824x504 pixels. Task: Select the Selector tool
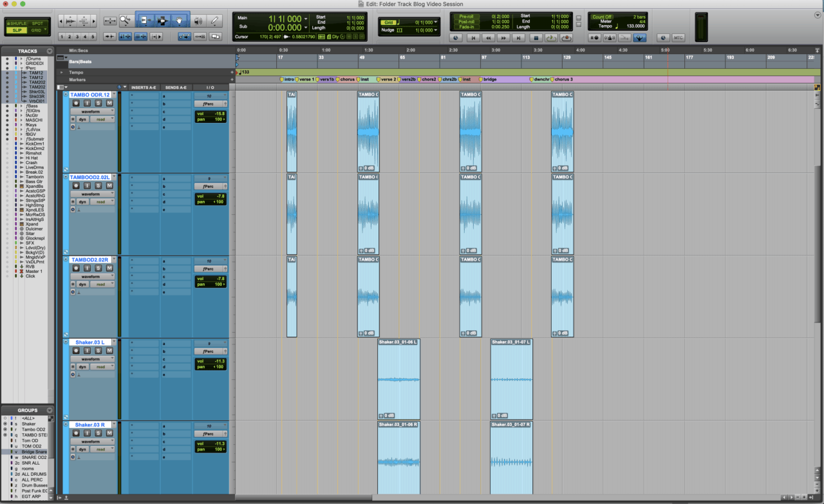pos(163,21)
